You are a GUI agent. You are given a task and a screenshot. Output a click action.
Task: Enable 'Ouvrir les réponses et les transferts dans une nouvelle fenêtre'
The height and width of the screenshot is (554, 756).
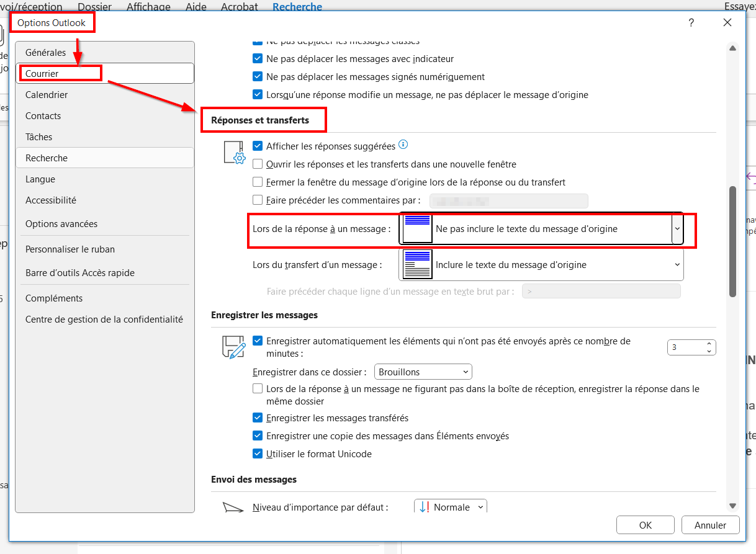coord(258,164)
